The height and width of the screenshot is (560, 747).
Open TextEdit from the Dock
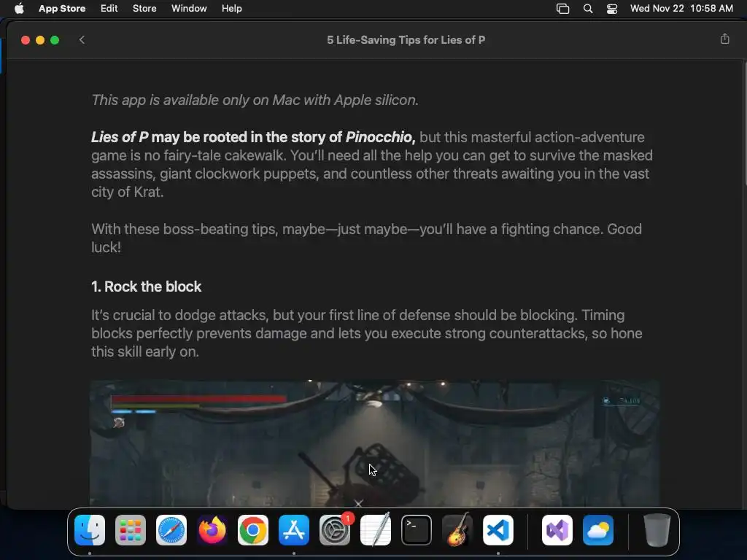(376, 530)
